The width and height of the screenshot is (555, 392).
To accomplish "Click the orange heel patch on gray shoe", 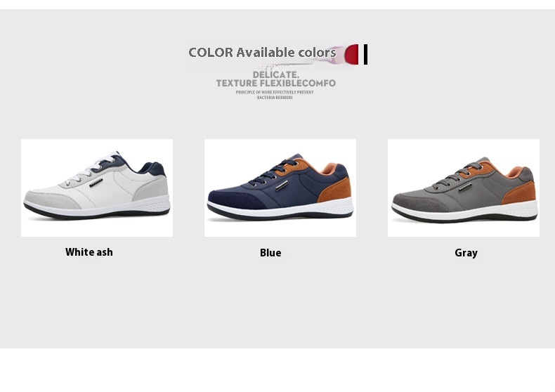I will point(519,193).
